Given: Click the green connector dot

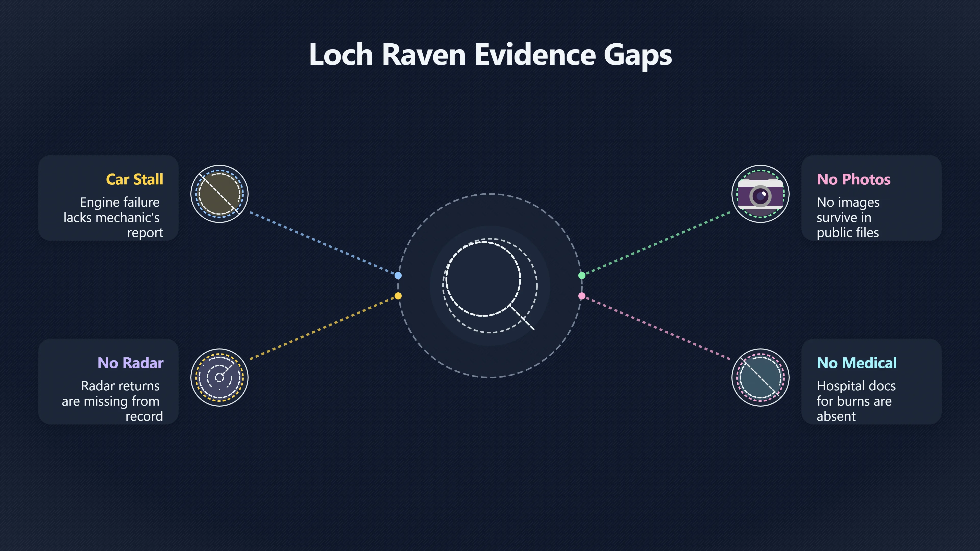Looking at the screenshot, I should tap(582, 275).
